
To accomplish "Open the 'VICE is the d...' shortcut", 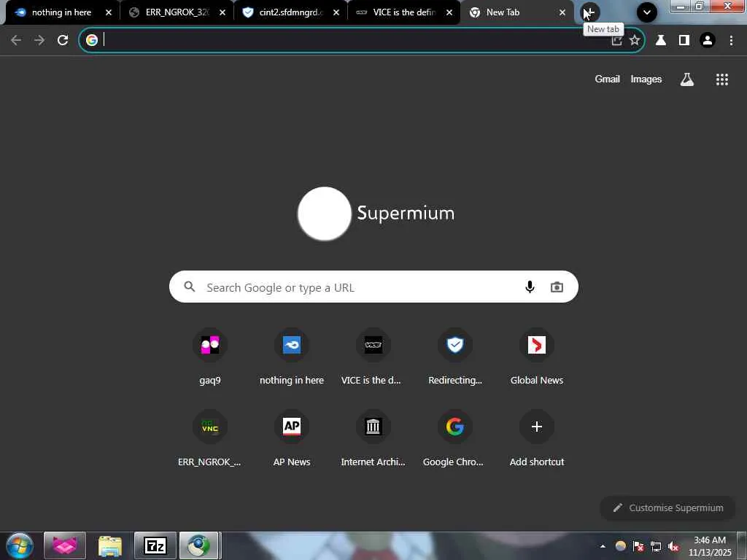I will point(373,357).
